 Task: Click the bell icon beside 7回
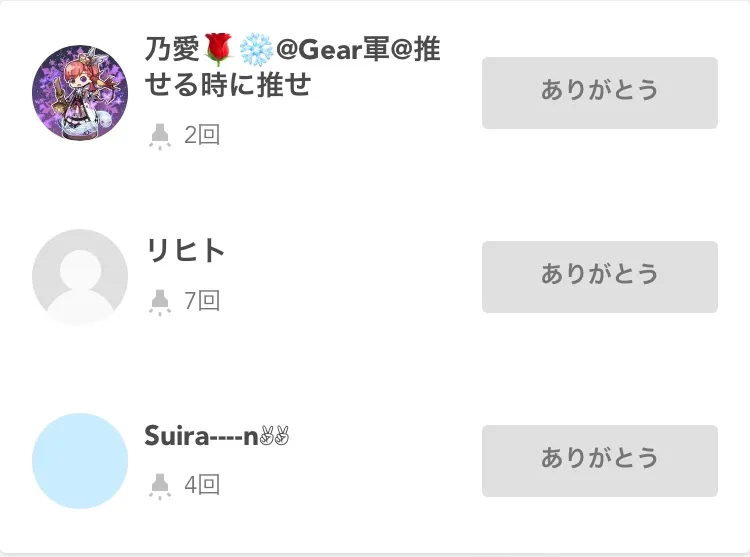coord(159,300)
